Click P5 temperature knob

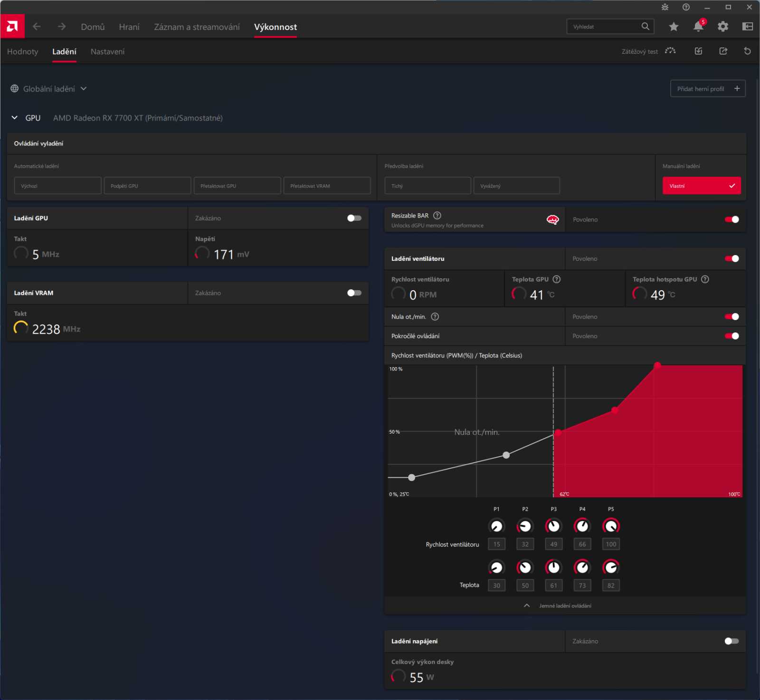coord(611,567)
